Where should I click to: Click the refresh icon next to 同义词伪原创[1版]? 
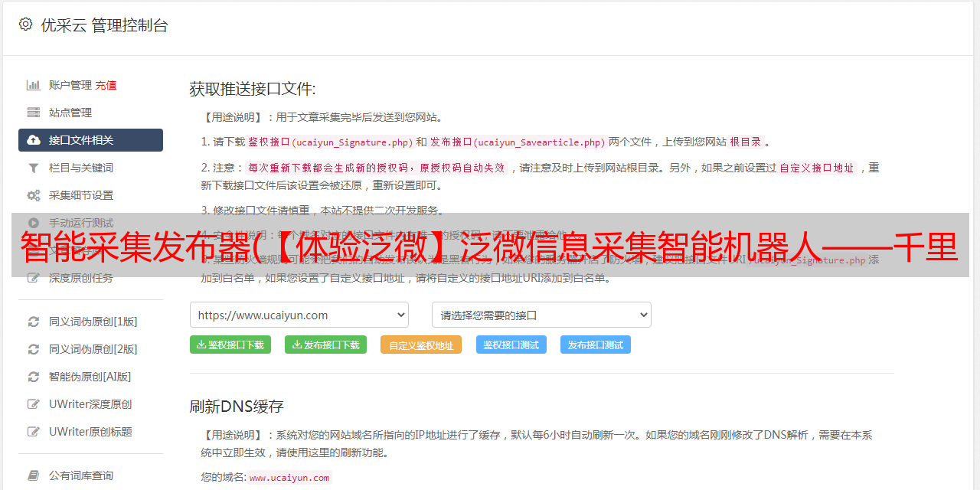[x=34, y=322]
